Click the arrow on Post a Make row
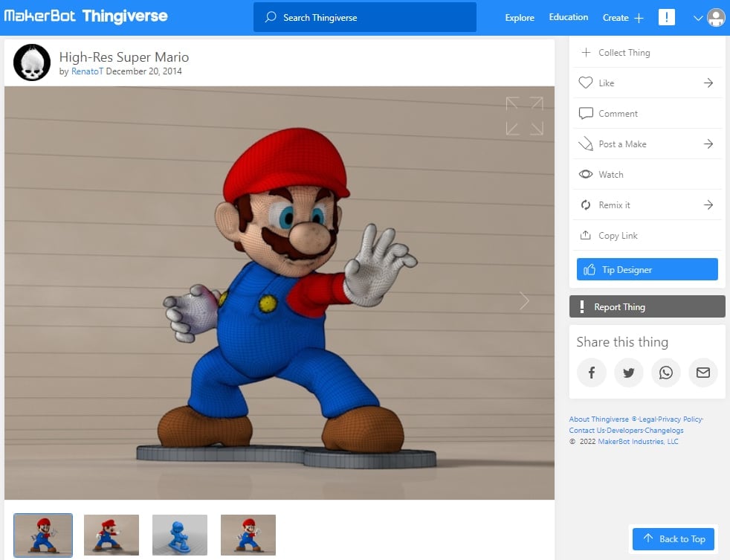The image size is (730, 560). pos(708,144)
